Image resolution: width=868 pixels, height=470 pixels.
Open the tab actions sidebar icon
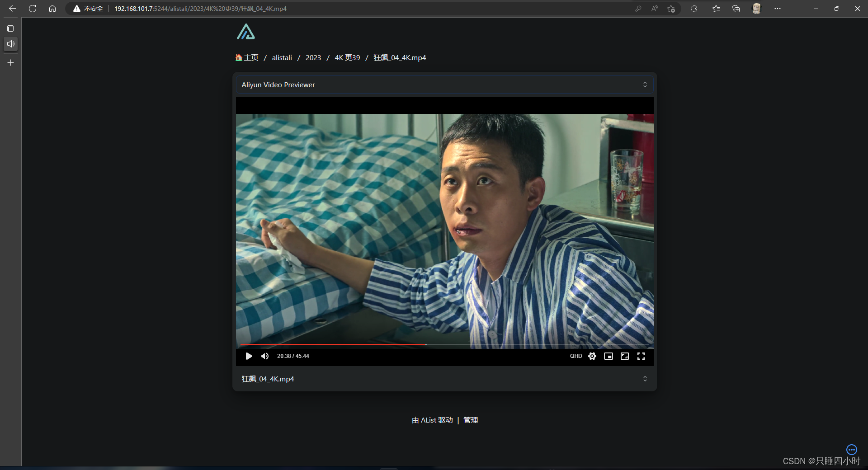coord(10,28)
